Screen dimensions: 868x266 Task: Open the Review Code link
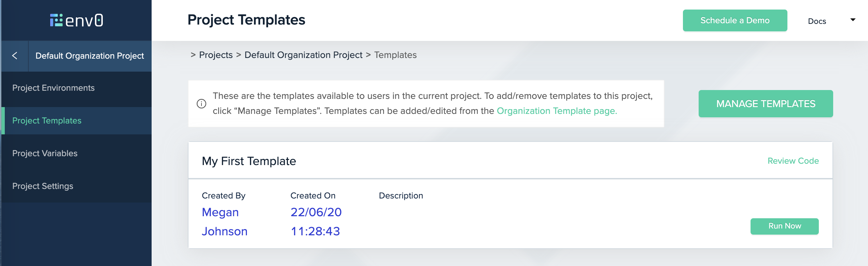793,161
